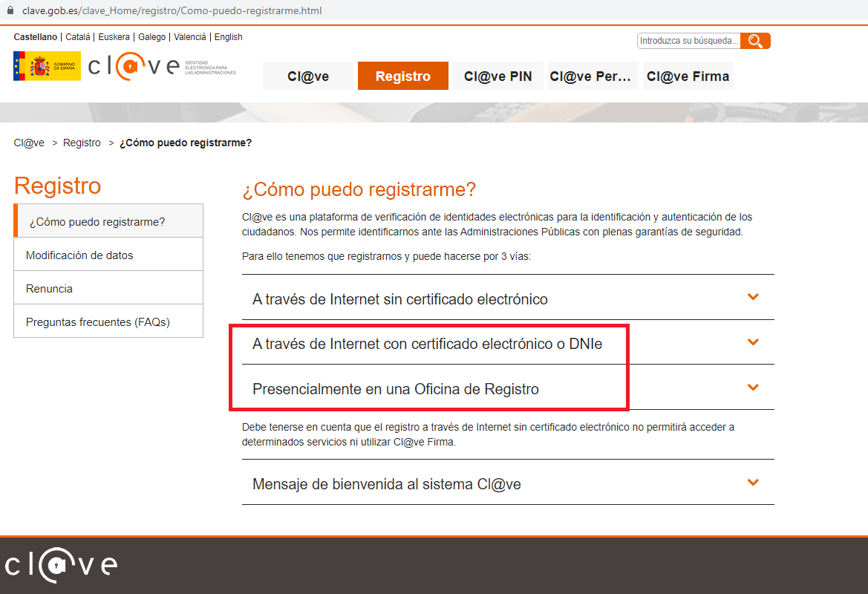Expand chevron for 'Presencialmente en una Oficina de Registro'

[x=753, y=388]
